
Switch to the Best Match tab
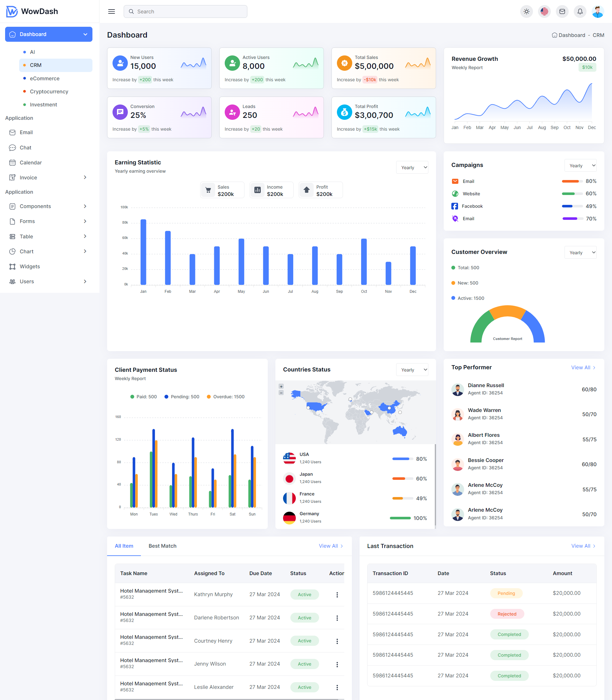(162, 546)
